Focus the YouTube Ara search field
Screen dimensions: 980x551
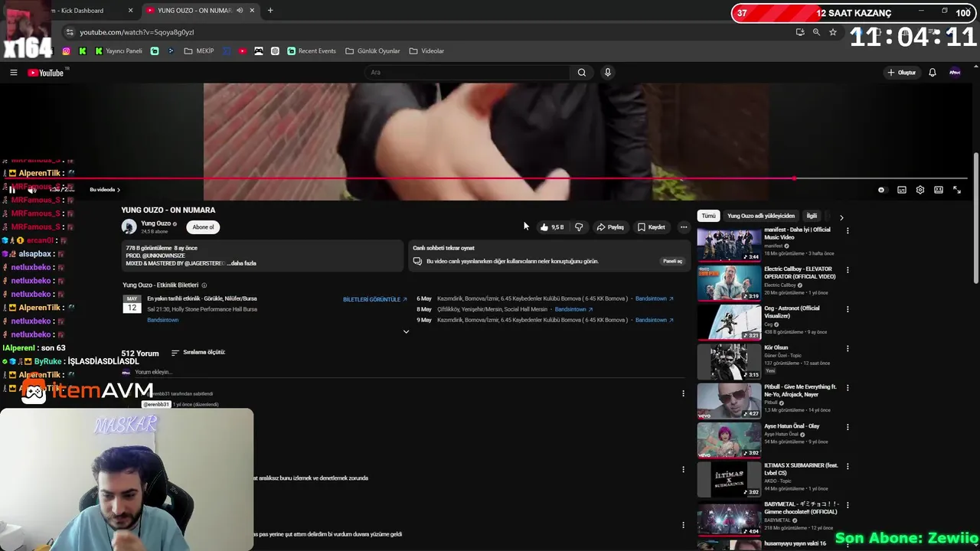click(x=467, y=73)
